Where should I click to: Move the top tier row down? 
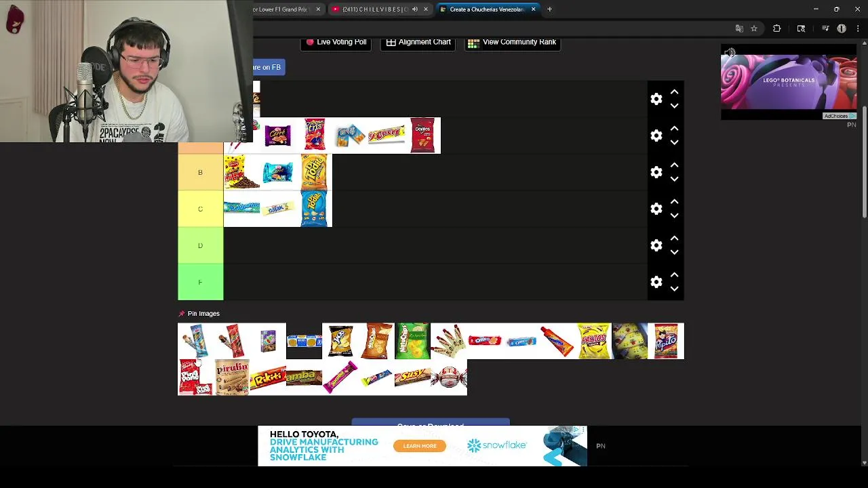(x=674, y=106)
